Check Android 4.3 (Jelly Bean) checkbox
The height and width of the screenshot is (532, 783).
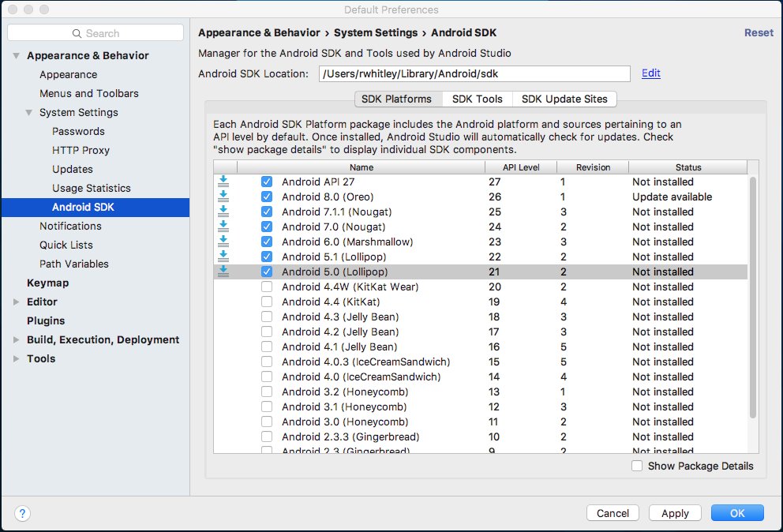click(267, 317)
